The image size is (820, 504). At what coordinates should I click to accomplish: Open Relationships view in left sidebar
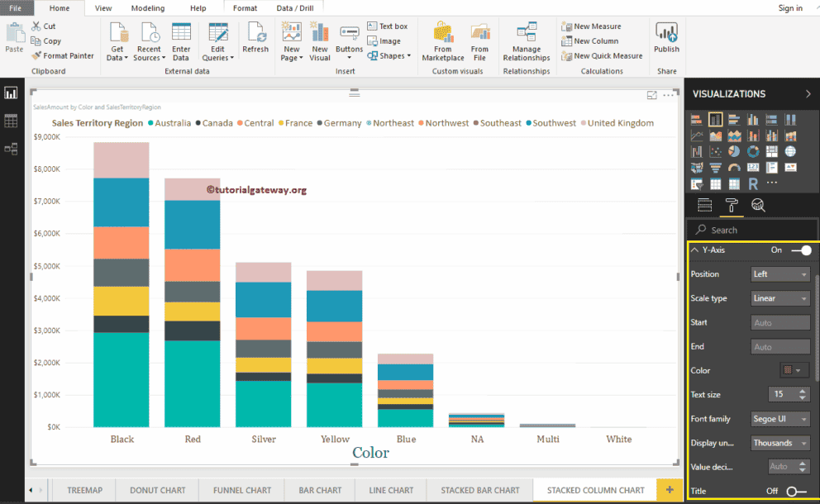click(11, 149)
